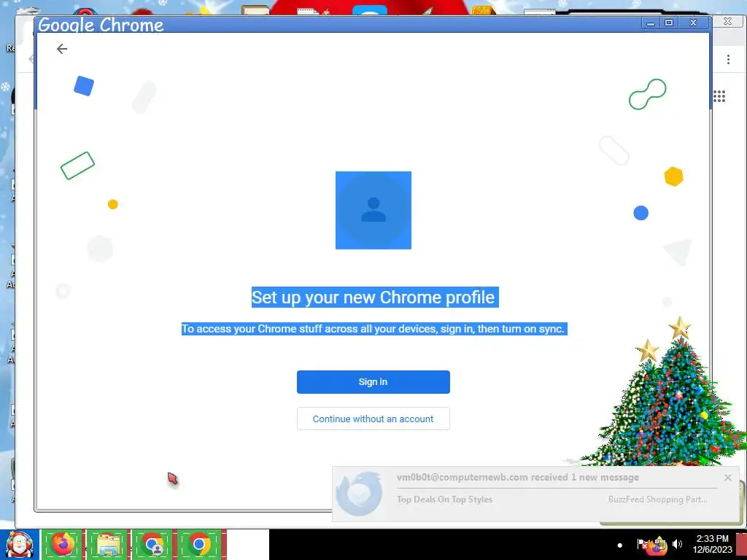Image resolution: width=747 pixels, height=560 pixels.
Task: Minimize the Google Chrome profile dialog
Action: [x=650, y=23]
